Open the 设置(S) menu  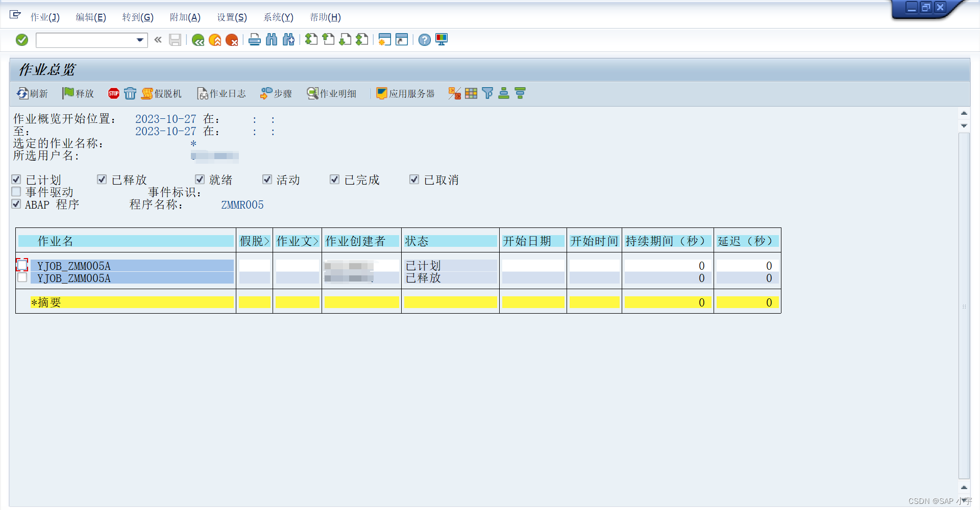click(231, 17)
